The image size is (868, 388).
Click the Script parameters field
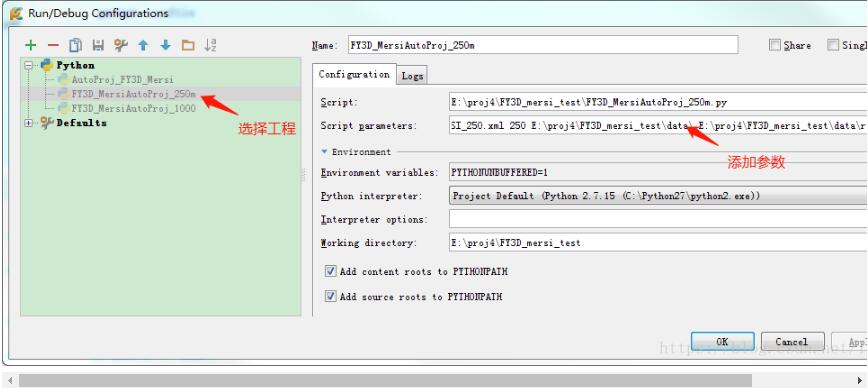(658, 126)
